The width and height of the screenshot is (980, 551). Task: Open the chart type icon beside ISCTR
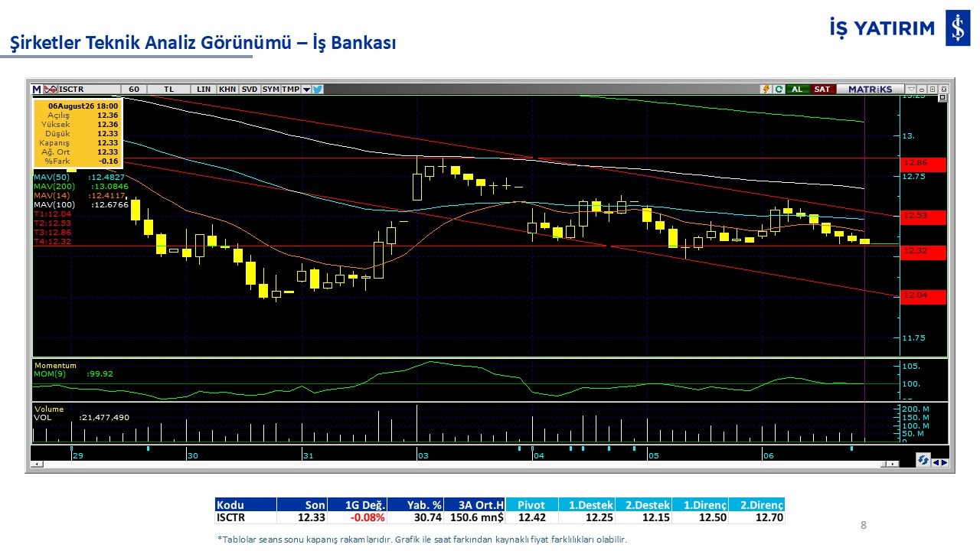pyautogui.click(x=51, y=89)
